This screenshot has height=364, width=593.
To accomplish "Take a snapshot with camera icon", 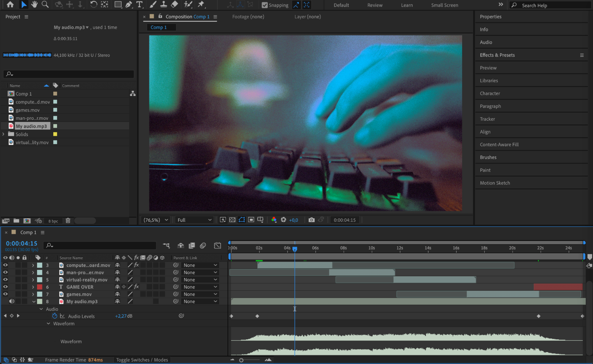I will click(311, 220).
